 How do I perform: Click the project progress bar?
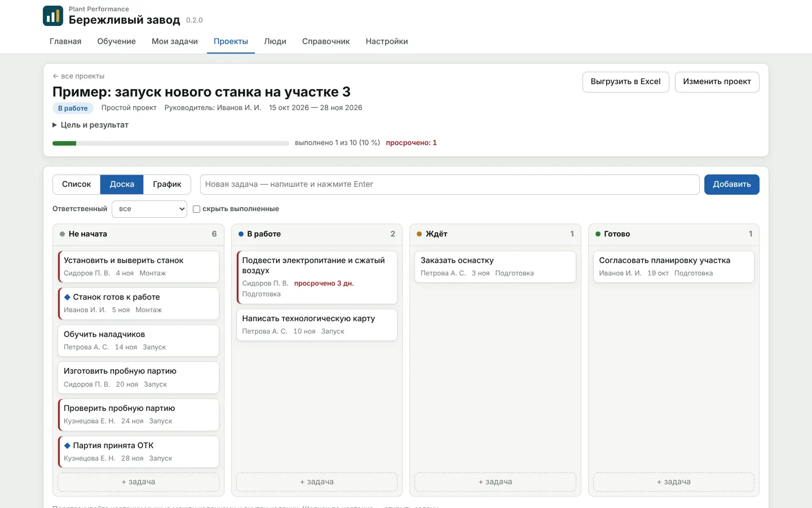171,143
